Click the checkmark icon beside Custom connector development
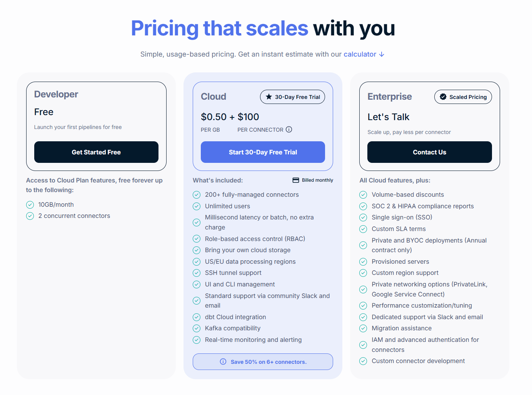Viewport: 532px width, 395px height. (x=363, y=361)
